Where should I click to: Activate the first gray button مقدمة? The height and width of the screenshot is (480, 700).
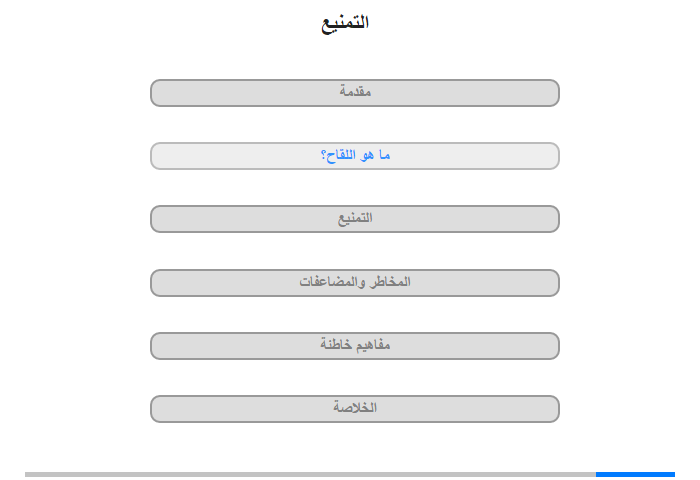[354, 93]
